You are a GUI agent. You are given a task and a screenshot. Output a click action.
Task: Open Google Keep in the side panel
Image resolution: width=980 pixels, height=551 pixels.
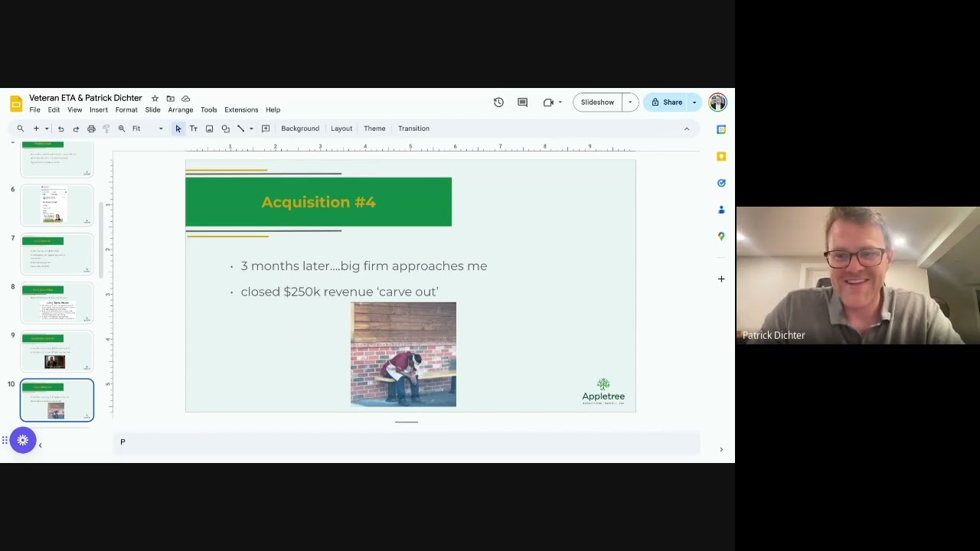click(721, 156)
